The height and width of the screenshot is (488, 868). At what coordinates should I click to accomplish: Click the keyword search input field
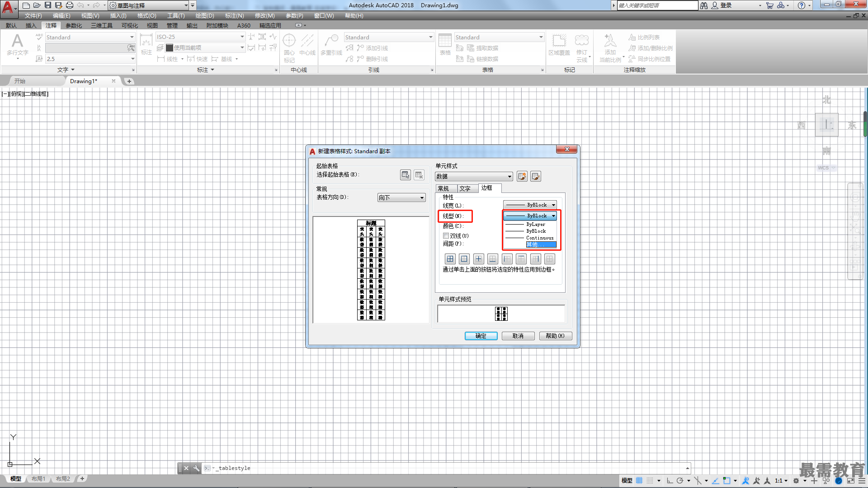[x=657, y=5]
